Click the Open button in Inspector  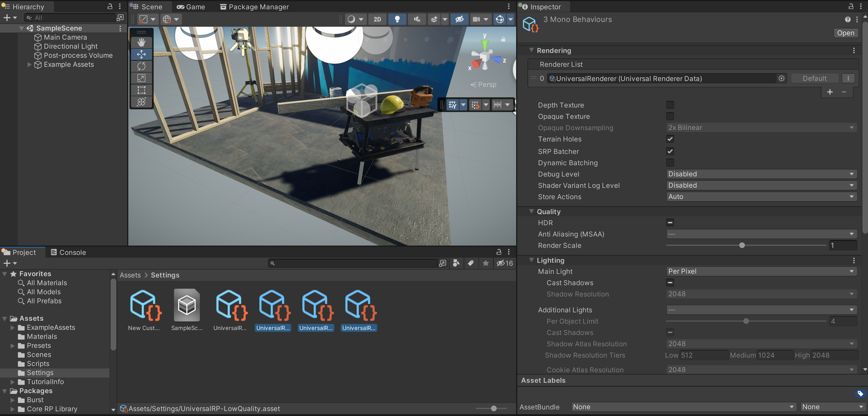[x=845, y=33]
